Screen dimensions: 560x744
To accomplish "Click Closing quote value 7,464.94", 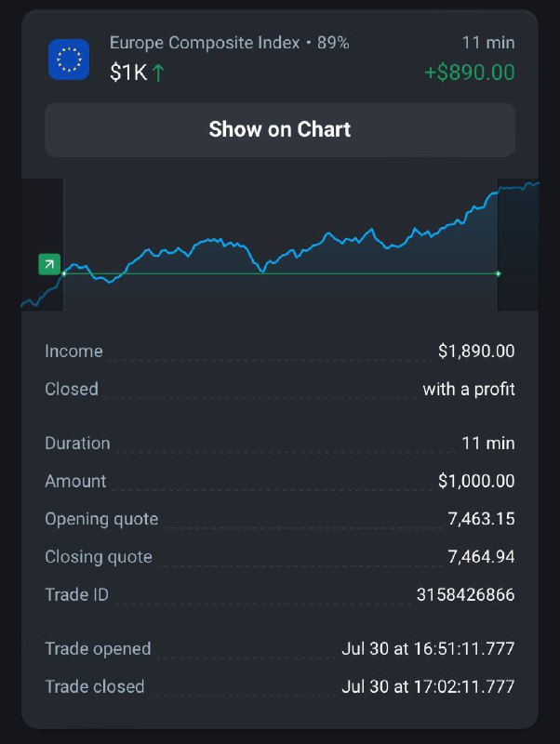I will tap(481, 556).
